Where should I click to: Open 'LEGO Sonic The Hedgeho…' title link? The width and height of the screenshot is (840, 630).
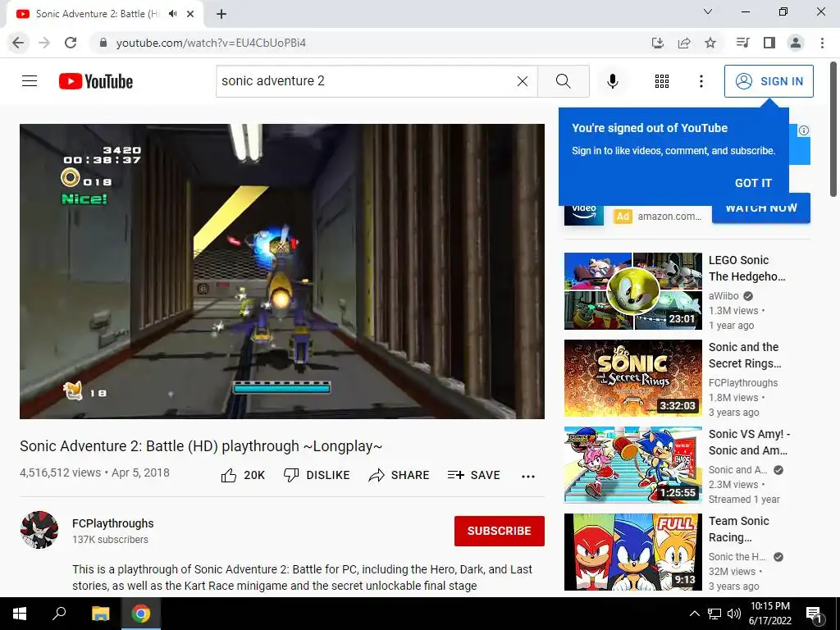click(746, 268)
